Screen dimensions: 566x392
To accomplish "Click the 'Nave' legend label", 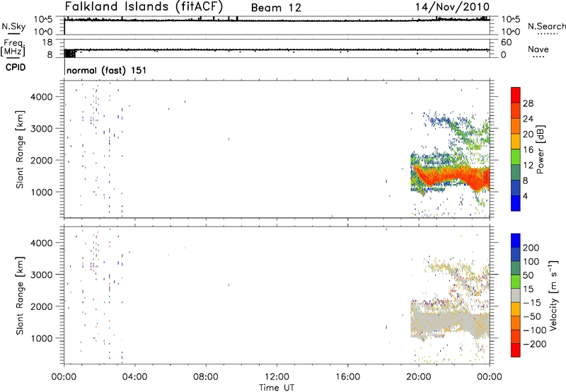I will (538, 49).
